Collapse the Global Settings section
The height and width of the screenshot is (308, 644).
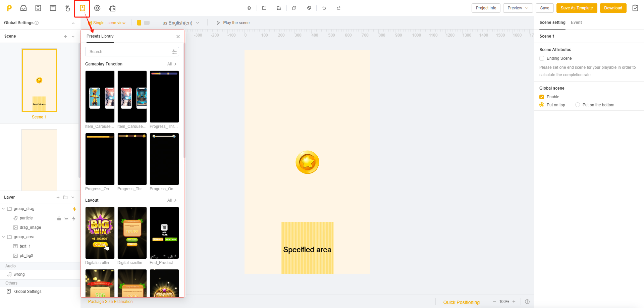[x=73, y=23]
